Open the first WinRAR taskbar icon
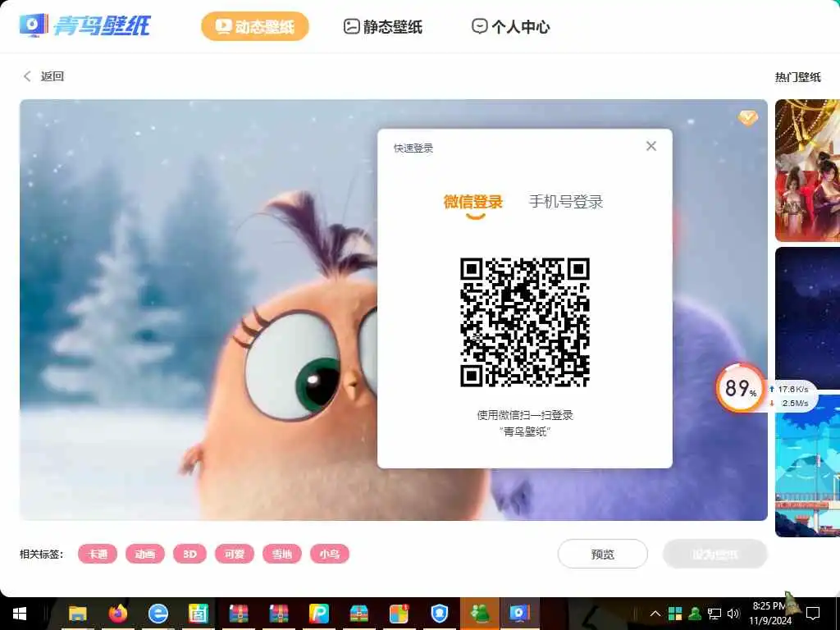This screenshot has height=630, width=840. pyautogui.click(x=239, y=614)
